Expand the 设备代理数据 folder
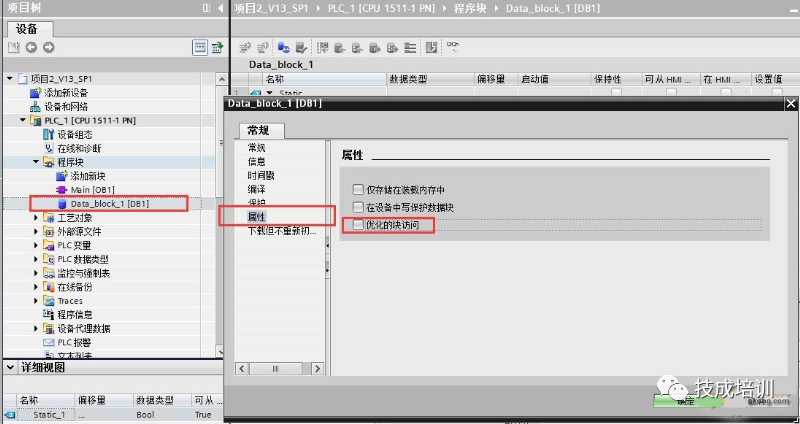The image size is (800, 424). [x=36, y=328]
